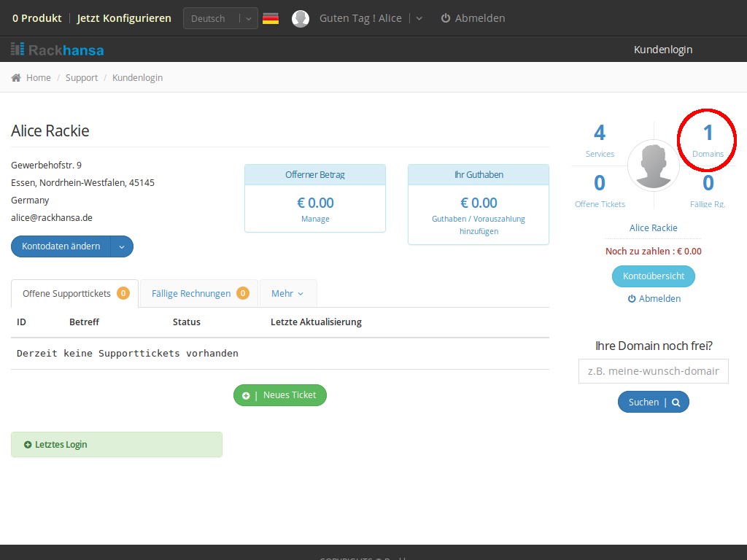Click the German flag icon
The width and height of the screenshot is (747, 560).
click(x=271, y=18)
